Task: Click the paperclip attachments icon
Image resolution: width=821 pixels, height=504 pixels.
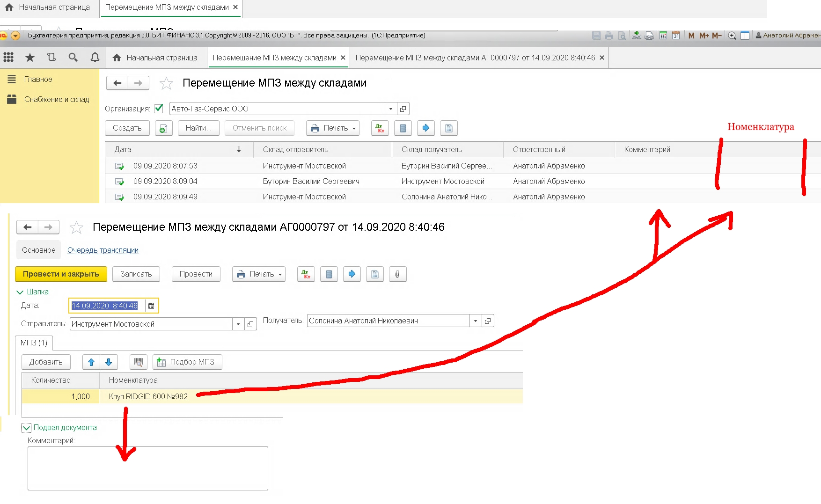Action: click(397, 274)
